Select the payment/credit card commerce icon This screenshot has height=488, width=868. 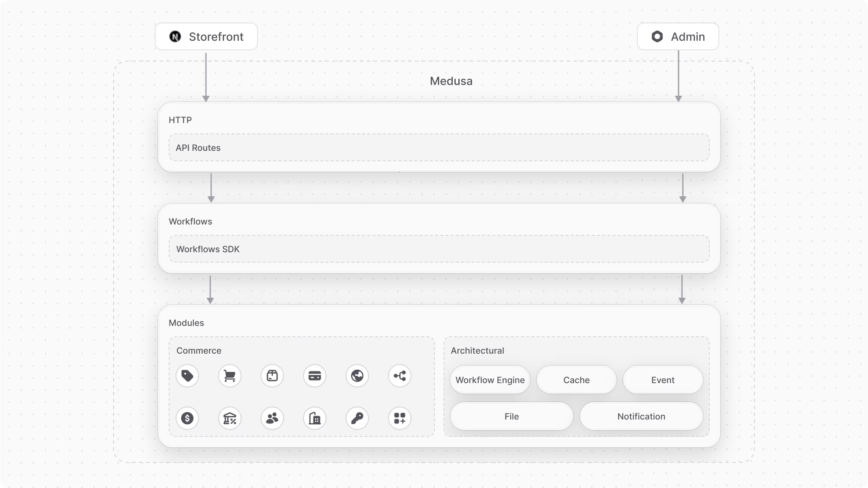click(x=314, y=375)
